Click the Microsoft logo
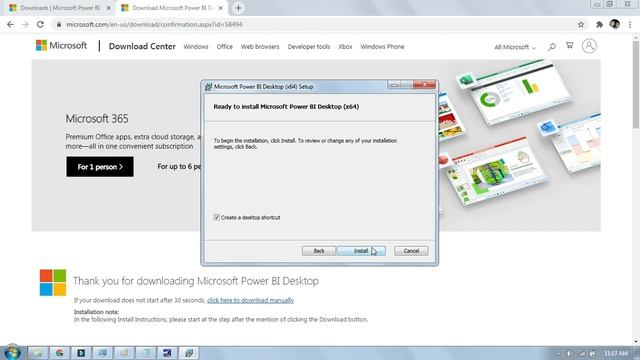The height and width of the screenshot is (360, 640). [61, 45]
